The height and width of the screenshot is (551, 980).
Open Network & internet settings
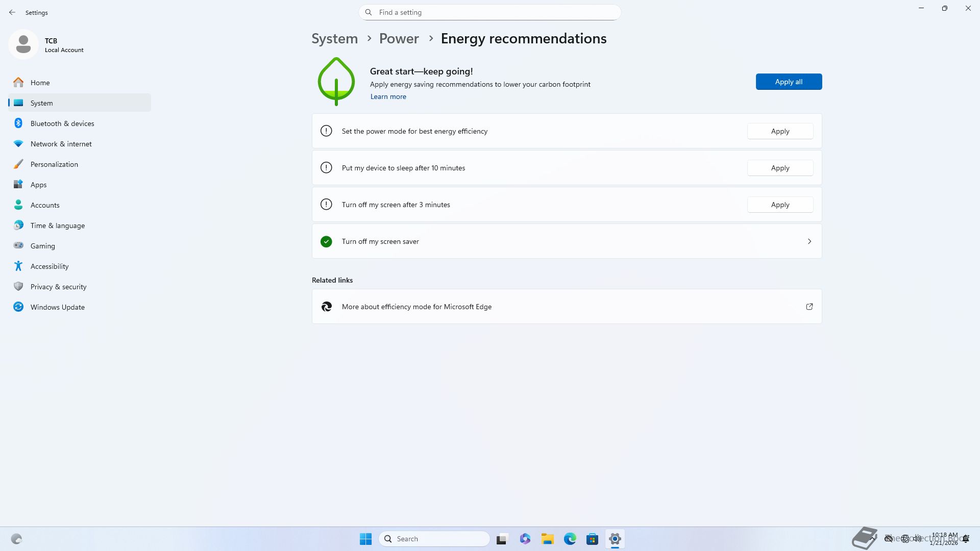click(61, 144)
